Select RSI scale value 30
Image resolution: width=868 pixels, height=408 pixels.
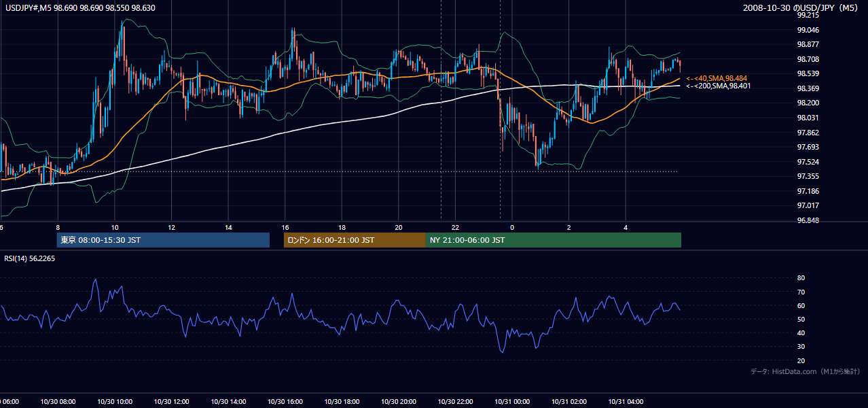tap(801, 347)
